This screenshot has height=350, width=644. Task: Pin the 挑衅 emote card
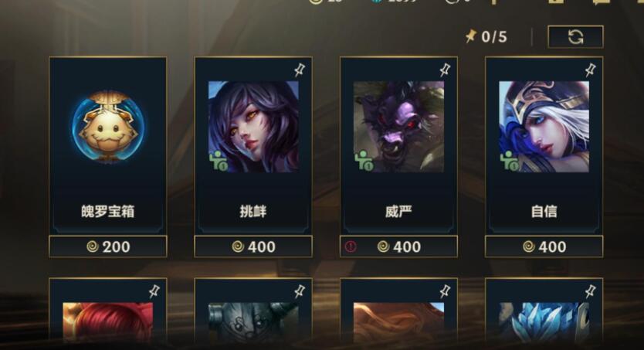300,70
